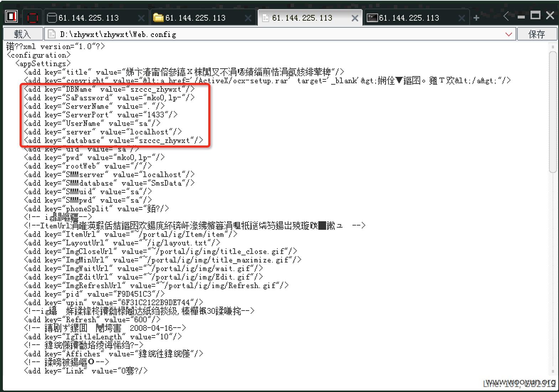Image resolution: width=559 pixels, height=392 pixels.
Task: Click the SMMdatabase SmsData line
Action: pos(109,183)
